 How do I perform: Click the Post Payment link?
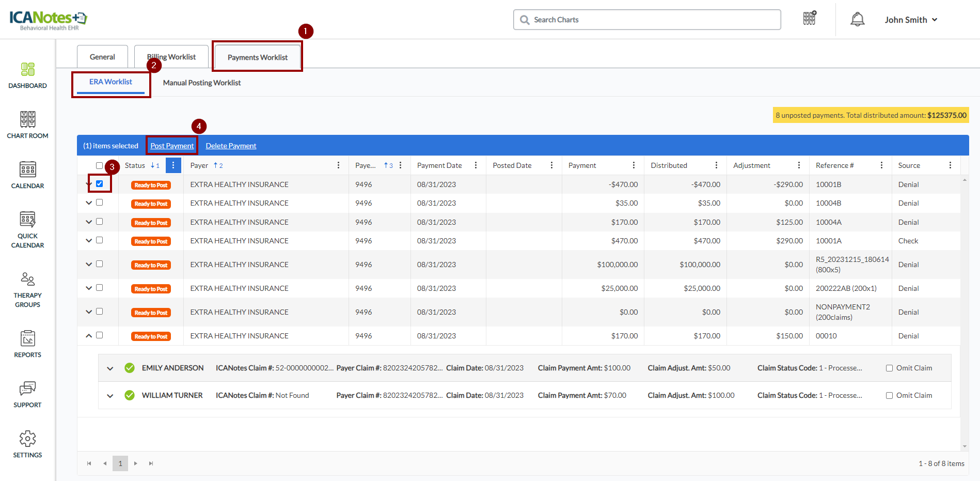coord(172,146)
